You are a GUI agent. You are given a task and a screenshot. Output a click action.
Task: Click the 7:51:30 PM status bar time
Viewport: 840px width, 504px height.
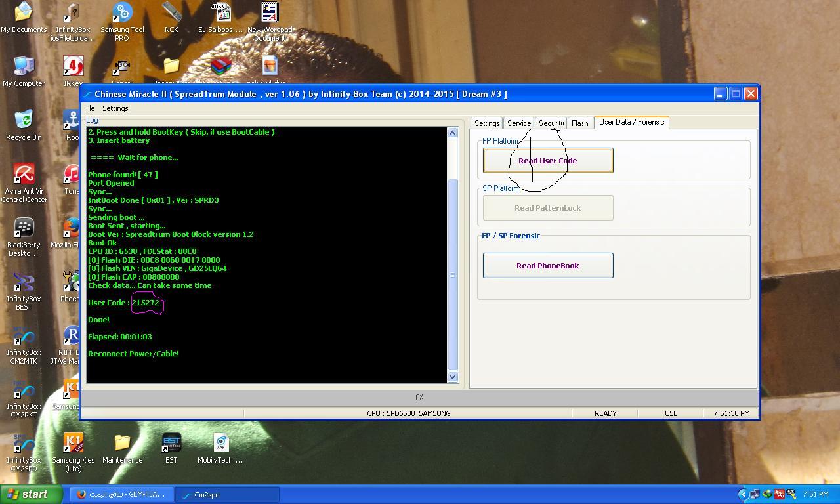tap(731, 413)
